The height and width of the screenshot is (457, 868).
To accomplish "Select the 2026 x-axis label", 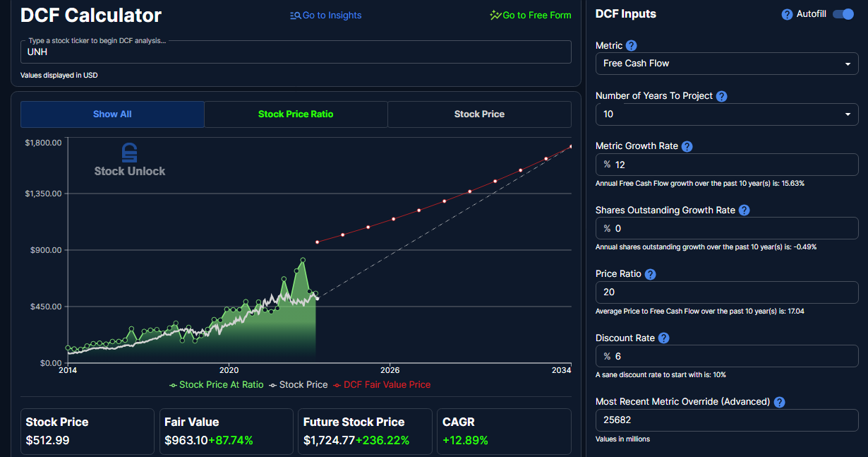I will tap(390, 370).
